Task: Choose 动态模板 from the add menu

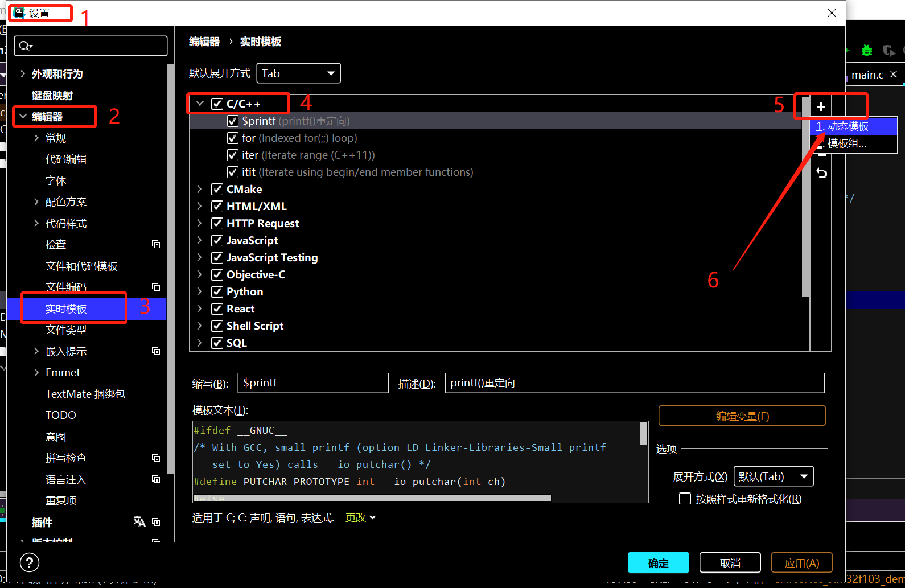Action: 854,126
